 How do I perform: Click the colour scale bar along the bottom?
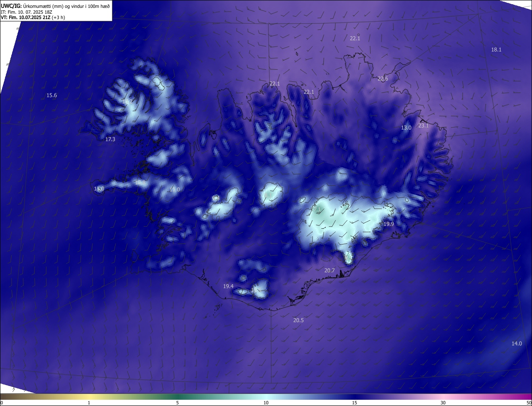click(266, 396)
